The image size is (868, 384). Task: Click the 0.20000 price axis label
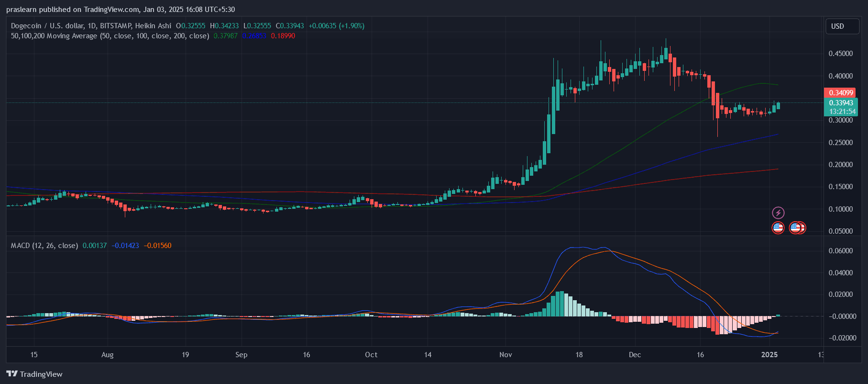point(840,165)
